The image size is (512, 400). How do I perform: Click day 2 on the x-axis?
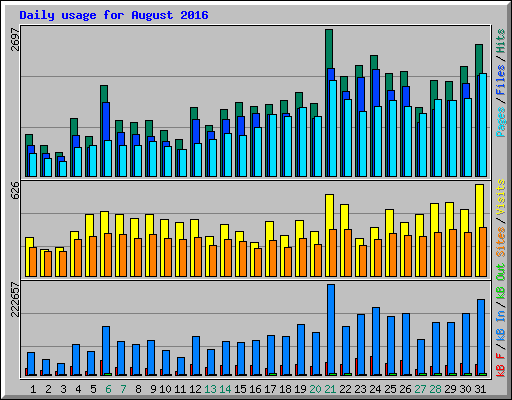click(48, 389)
